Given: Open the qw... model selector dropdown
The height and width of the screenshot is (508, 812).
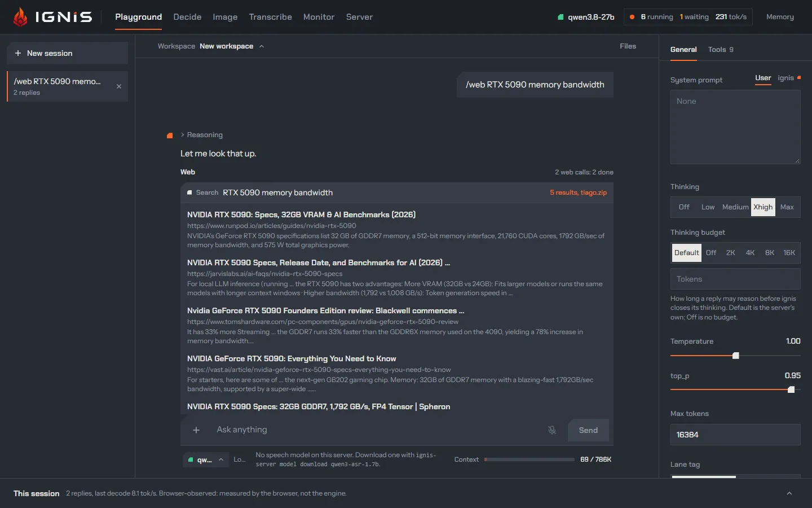Looking at the screenshot, I should (x=206, y=460).
